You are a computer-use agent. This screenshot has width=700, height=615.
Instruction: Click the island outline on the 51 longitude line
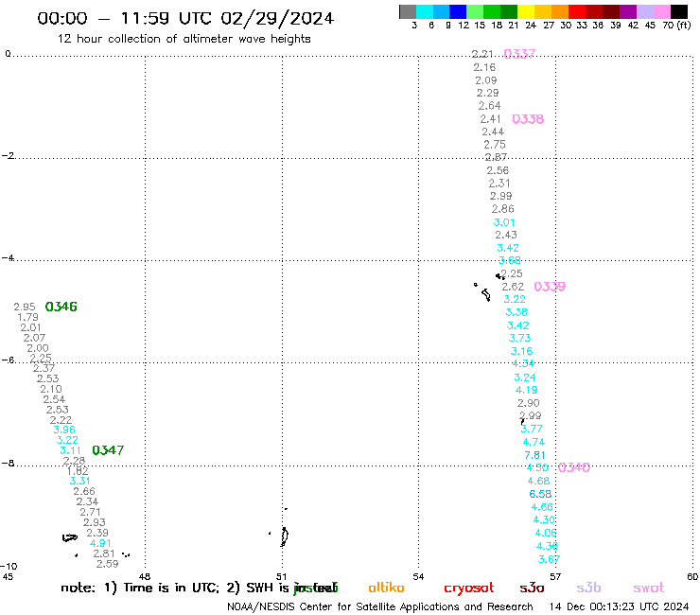(x=284, y=536)
